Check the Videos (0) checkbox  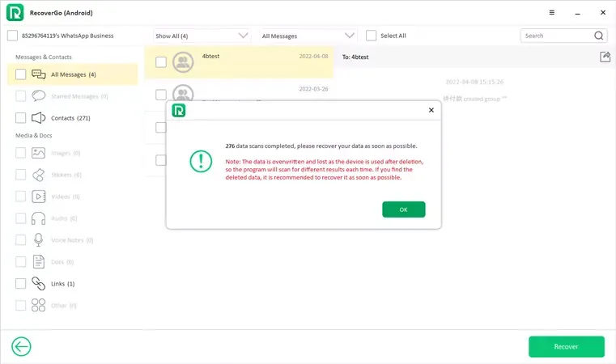pyautogui.click(x=20, y=197)
